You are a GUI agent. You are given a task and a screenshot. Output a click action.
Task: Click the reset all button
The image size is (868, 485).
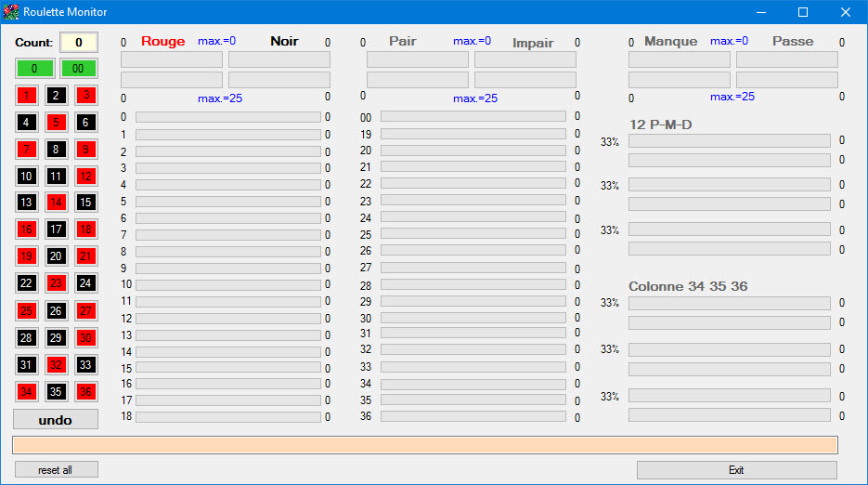click(56, 470)
